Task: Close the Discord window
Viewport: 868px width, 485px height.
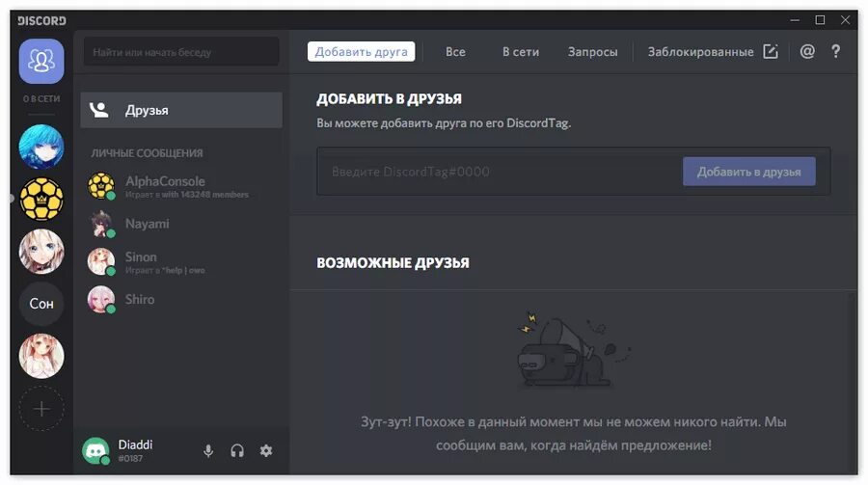Action: point(845,20)
